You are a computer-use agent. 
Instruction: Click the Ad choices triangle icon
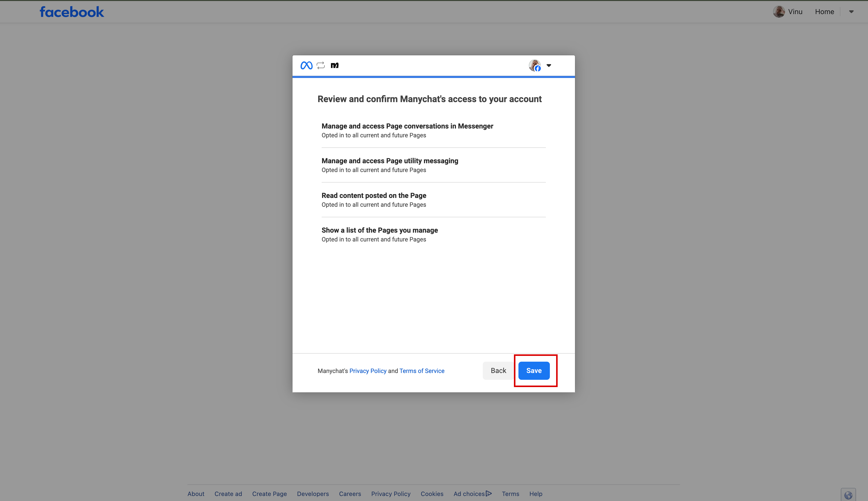(x=489, y=493)
